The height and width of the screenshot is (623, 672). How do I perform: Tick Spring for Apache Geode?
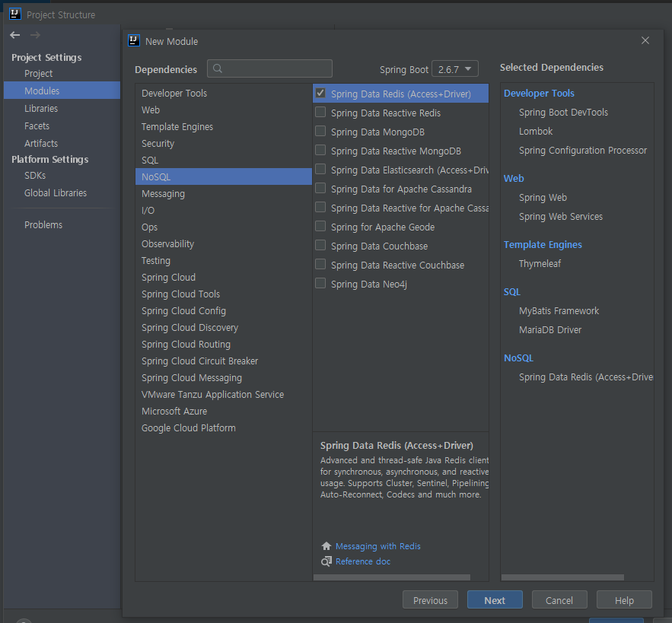(x=320, y=226)
